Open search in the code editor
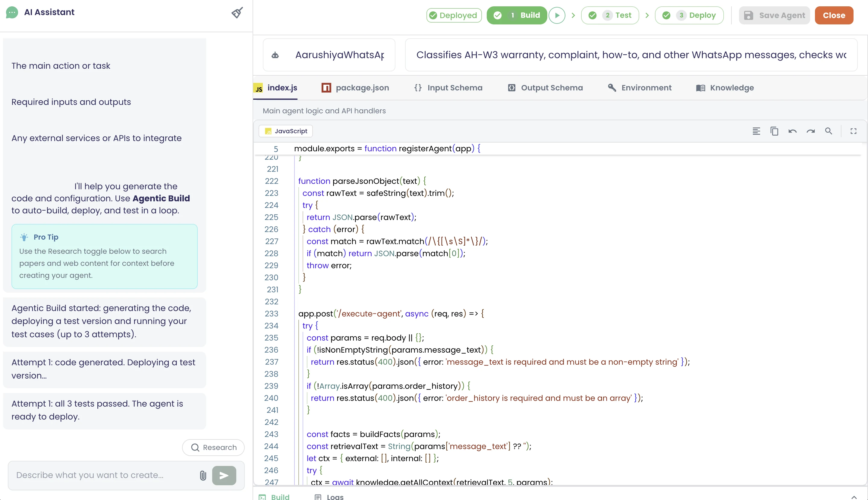 829,131
